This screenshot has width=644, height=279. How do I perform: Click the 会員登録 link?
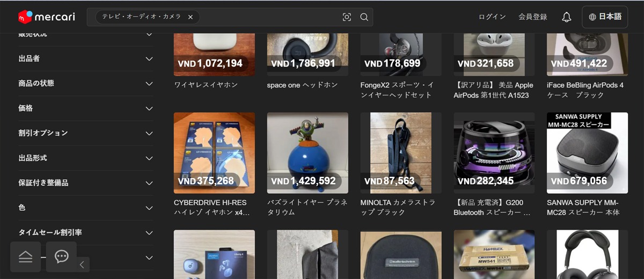click(x=533, y=17)
